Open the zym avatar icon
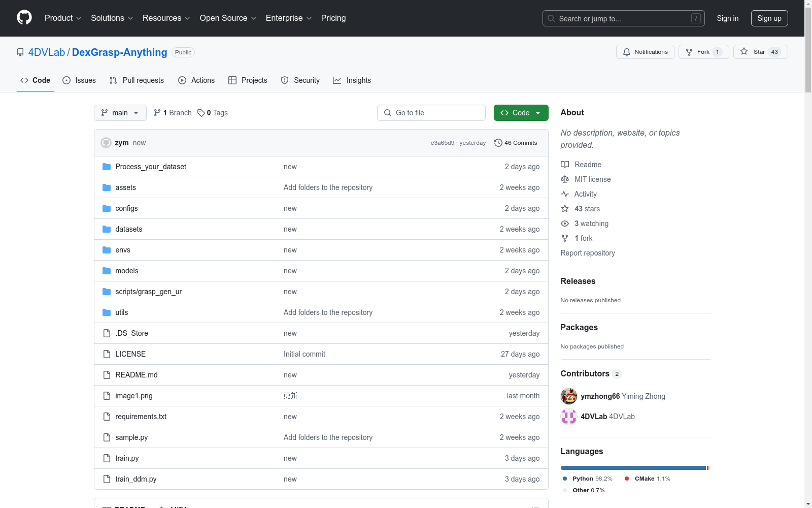This screenshot has width=812, height=508. click(106, 143)
